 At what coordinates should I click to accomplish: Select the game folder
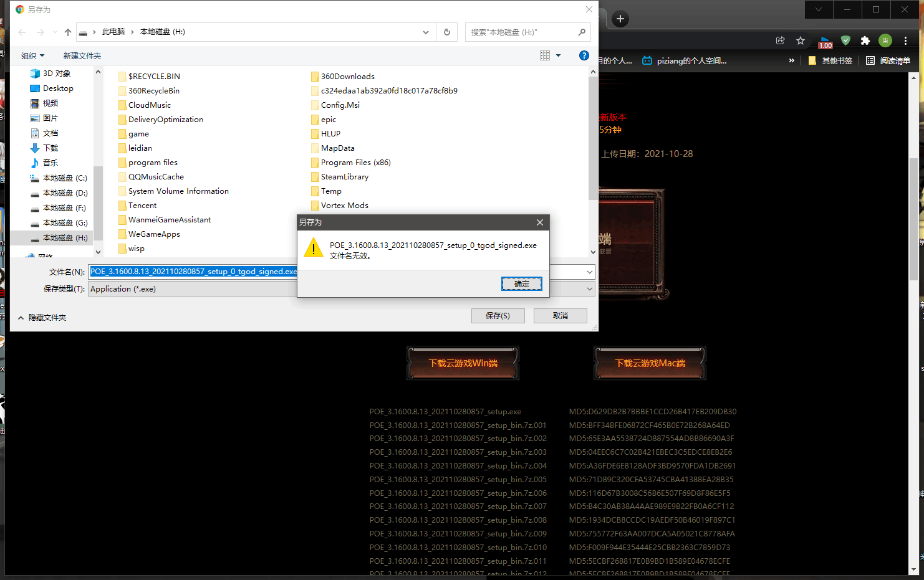(133, 134)
